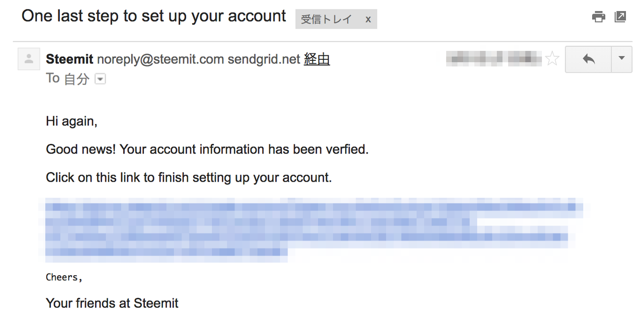The height and width of the screenshot is (324, 644).
Task: Star this message from Steemit
Action: tap(552, 59)
